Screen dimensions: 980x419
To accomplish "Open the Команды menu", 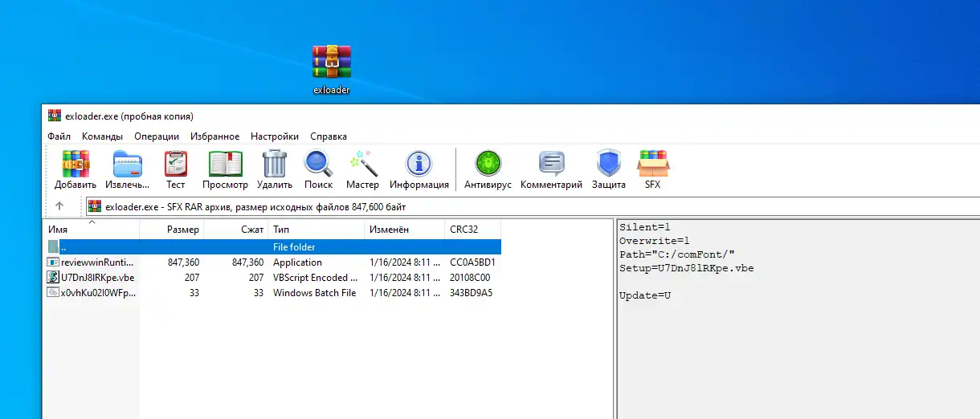I will click(102, 136).
